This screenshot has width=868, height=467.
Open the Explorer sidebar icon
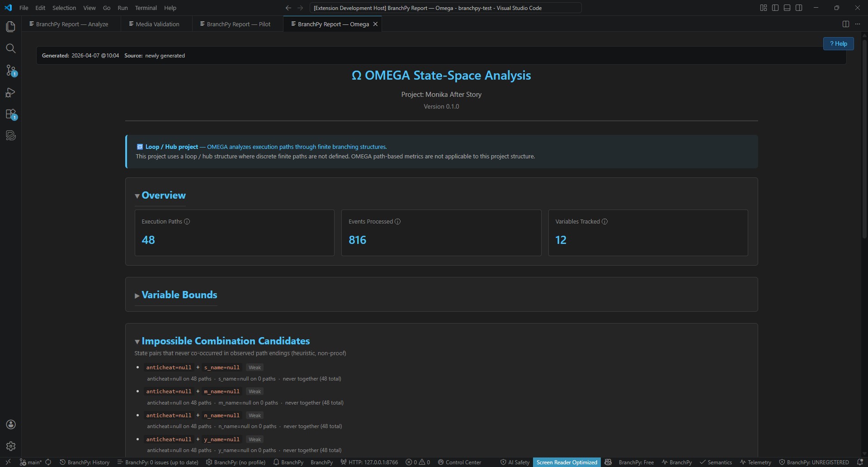(x=10, y=27)
